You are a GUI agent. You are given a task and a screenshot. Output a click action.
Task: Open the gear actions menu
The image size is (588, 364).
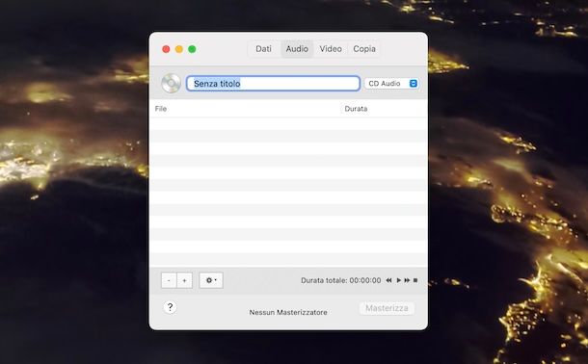click(211, 280)
